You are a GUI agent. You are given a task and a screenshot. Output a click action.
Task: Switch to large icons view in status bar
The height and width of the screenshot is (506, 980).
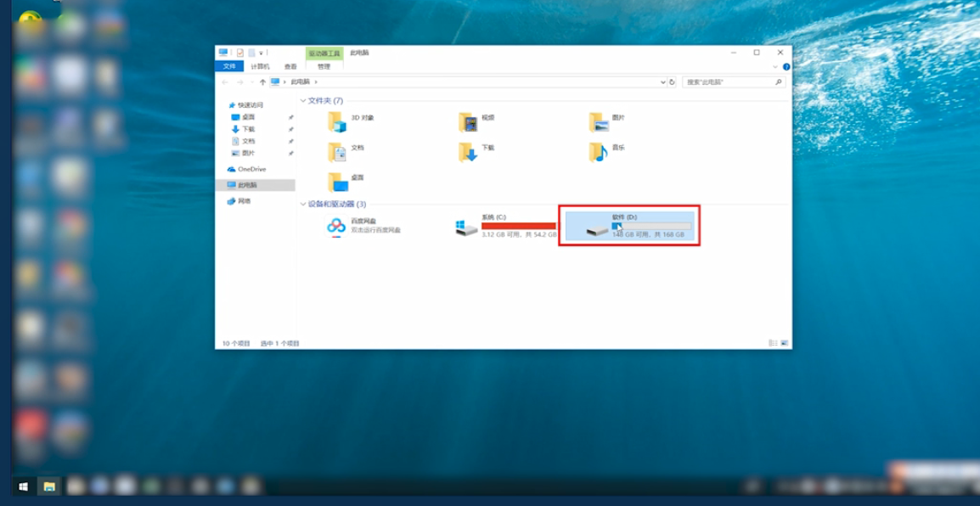point(782,343)
